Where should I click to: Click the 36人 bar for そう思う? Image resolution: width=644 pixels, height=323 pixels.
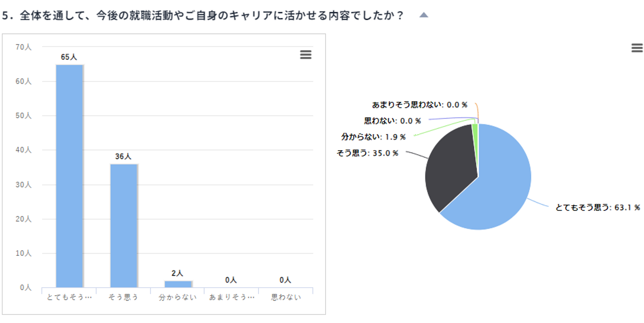point(124,225)
